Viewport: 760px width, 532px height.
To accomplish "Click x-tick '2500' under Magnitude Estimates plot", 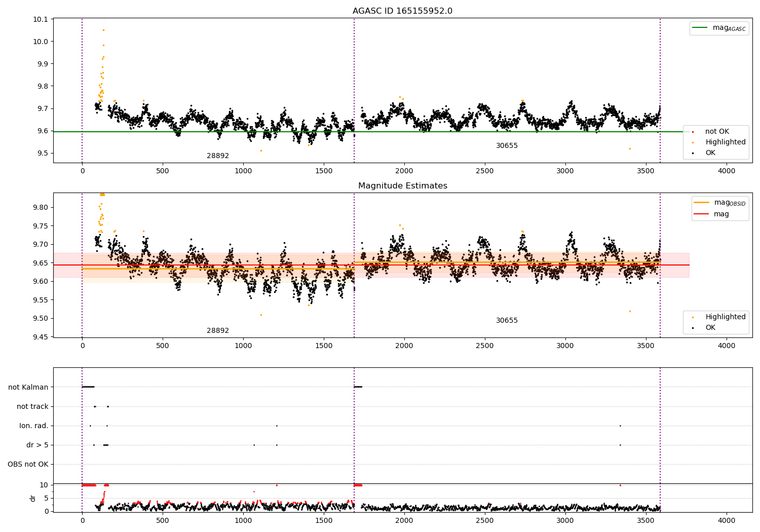I will (x=485, y=346).
